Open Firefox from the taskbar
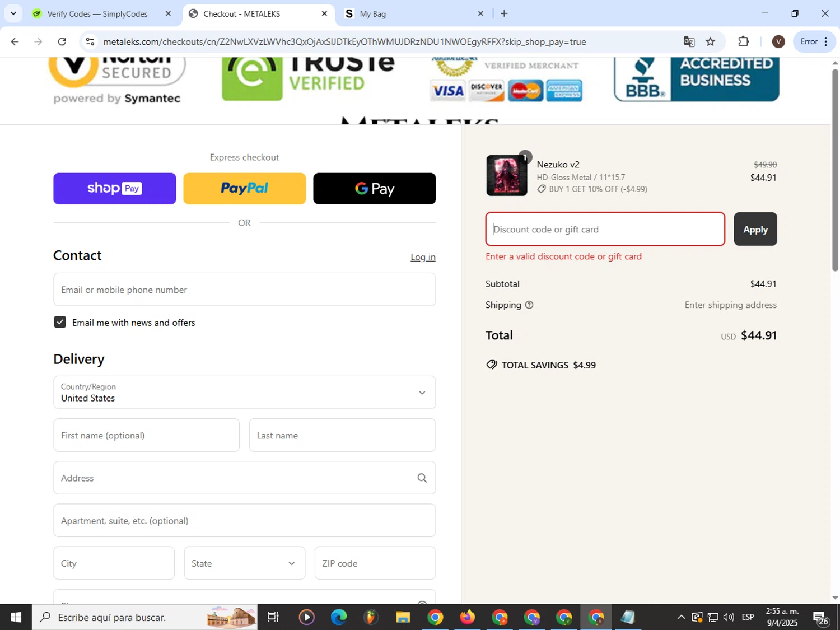840x630 pixels. coord(467,617)
